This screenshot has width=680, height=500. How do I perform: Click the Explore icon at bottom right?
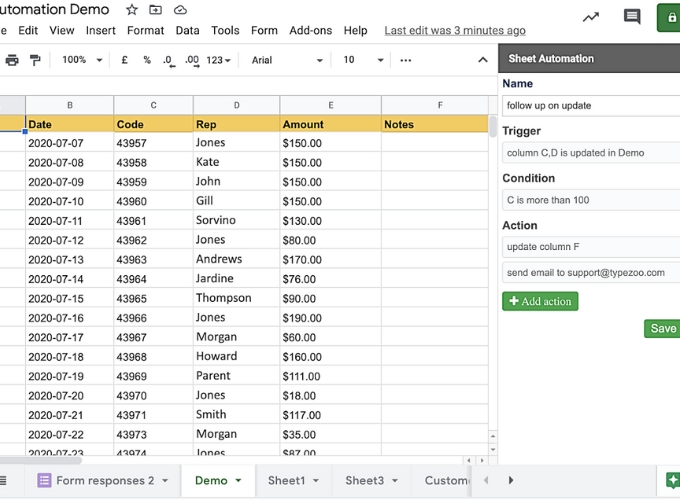[x=673, y=480]
